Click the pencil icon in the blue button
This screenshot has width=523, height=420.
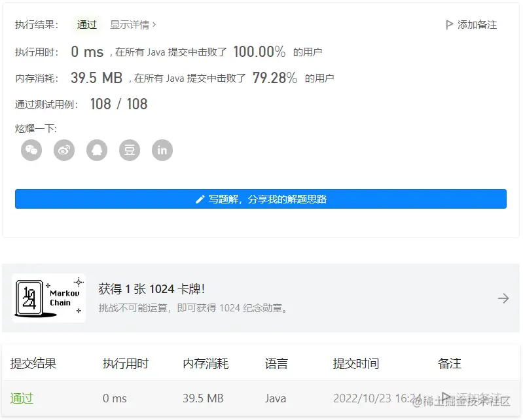point(200,200)
